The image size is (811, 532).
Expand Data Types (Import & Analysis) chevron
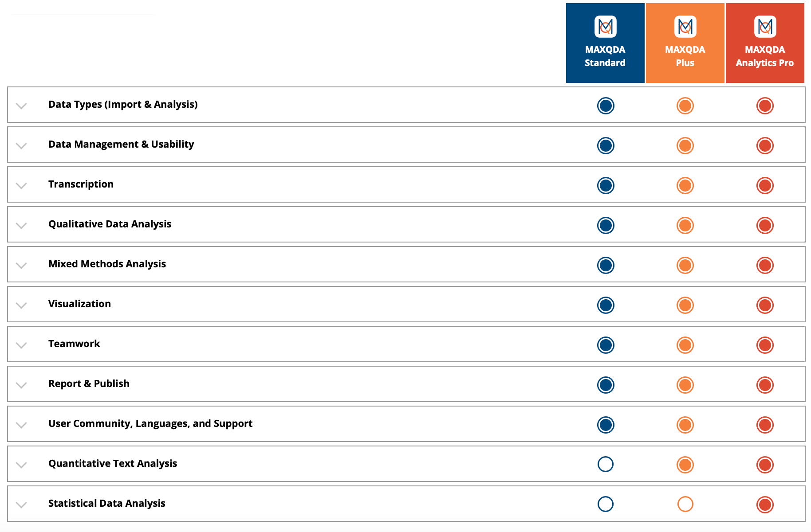click(x=21, y=106)
